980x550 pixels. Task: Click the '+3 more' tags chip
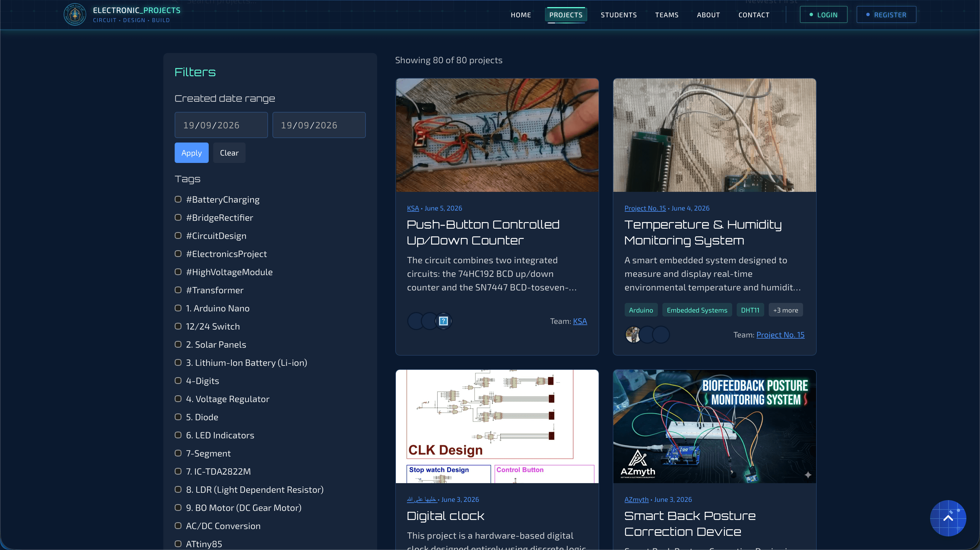click(x=785, y=310)
